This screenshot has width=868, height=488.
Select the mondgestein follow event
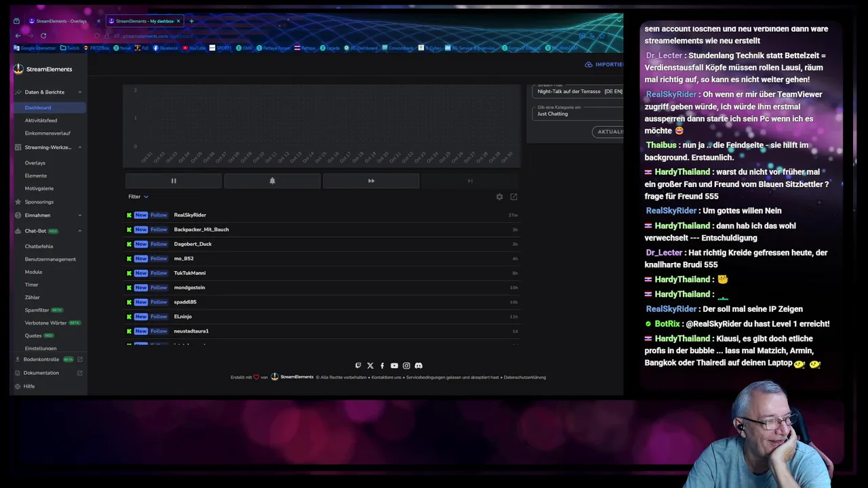click(322, 287)
